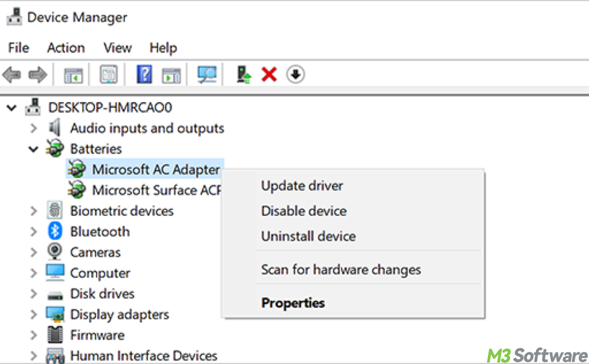The height and width of the screenshot is (364, 589).
Task: Select the Batteries label
Action: pos(96,149)
